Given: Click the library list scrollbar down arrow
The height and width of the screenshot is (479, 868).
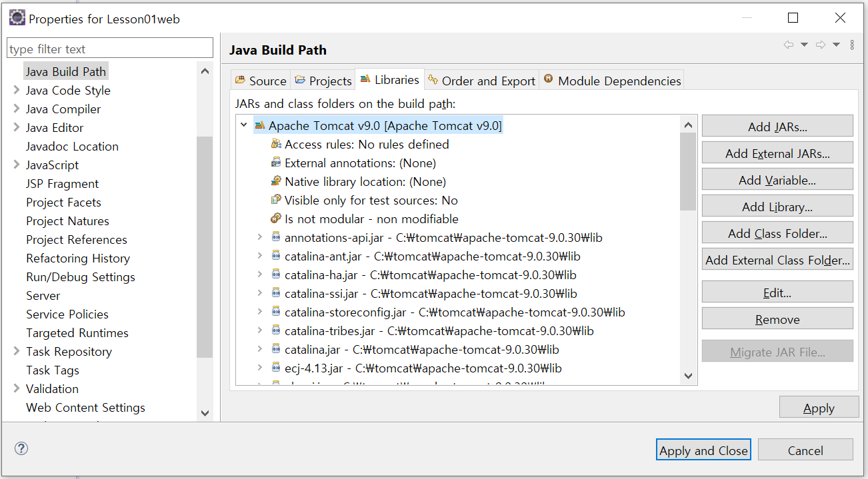Looking at the screenshot, I should coord(688,376).
